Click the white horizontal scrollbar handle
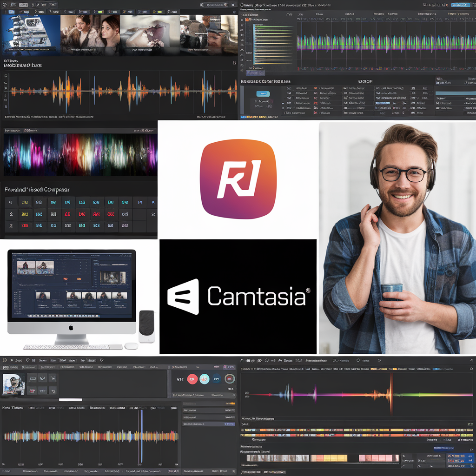This screenshot has width=476, height=476. (x=71, y=400)
